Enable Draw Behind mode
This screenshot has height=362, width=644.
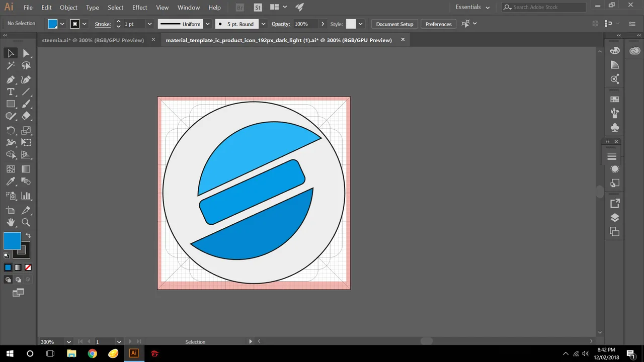tap(18, 280)
